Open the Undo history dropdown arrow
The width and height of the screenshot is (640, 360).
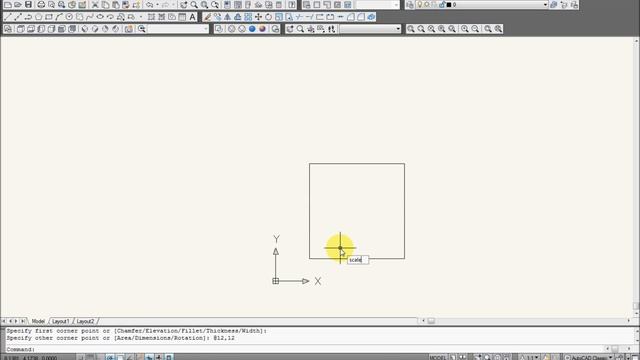click(157, 5)
